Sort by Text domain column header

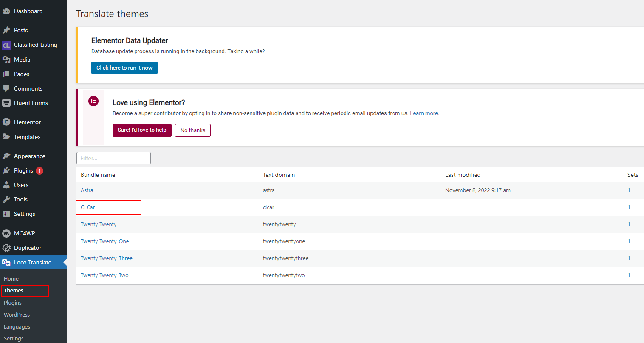[x=279, y=175]
